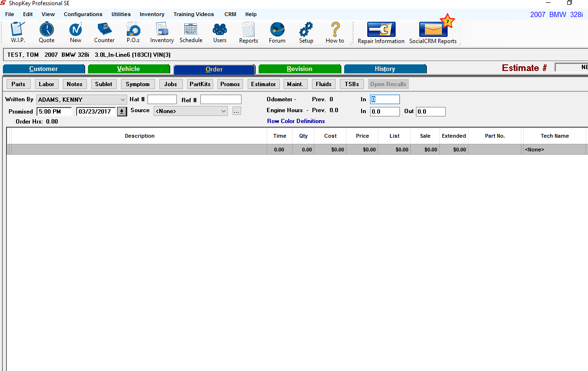Switch to the Customer tab
The image size is (588, 371).
click(x=43, y=69)
